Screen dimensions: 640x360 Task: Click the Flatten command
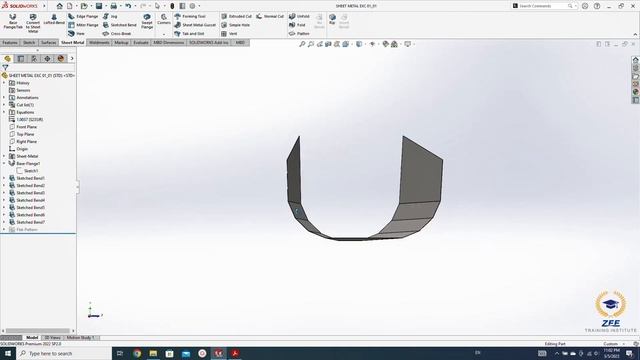coord(299,33)
